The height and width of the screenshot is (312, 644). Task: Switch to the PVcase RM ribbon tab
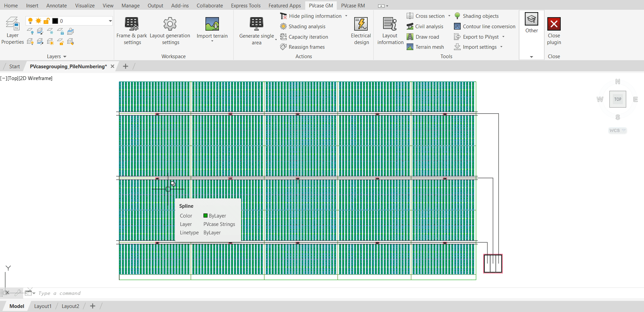(352, 5)
